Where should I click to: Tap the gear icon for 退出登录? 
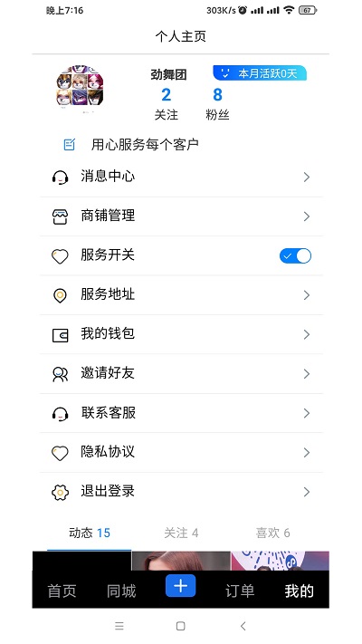(x=60, y=492)
